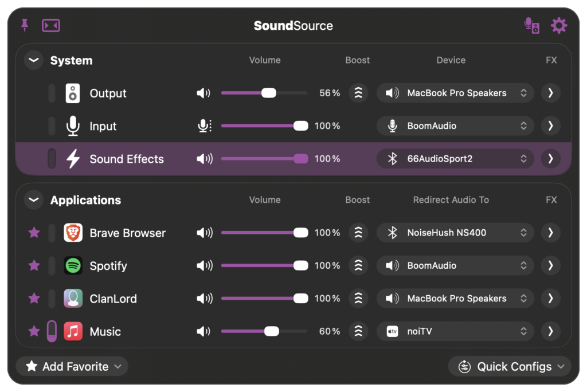Open the Add Favorite menu

tap(72, 366)
